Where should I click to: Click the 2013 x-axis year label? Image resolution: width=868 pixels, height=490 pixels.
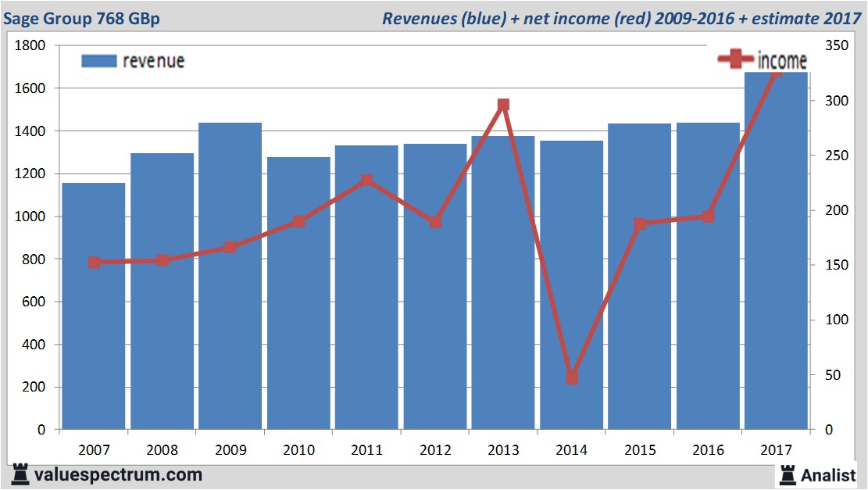pyautogui.click(x=504, y=449)
